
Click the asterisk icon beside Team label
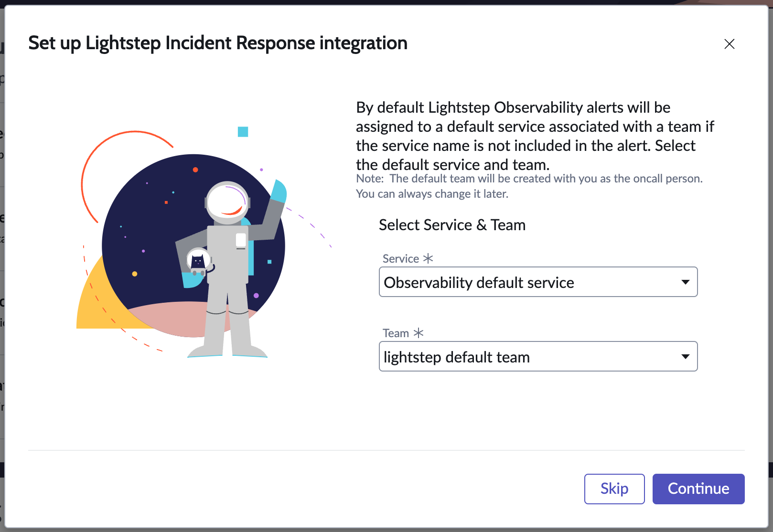pos(419,333)
